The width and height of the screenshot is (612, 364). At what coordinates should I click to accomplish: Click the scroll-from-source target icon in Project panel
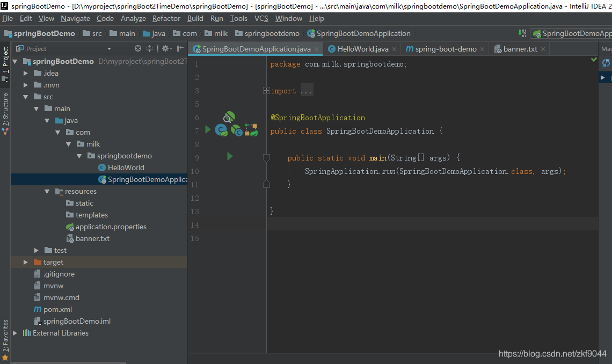tap(138, 48)
